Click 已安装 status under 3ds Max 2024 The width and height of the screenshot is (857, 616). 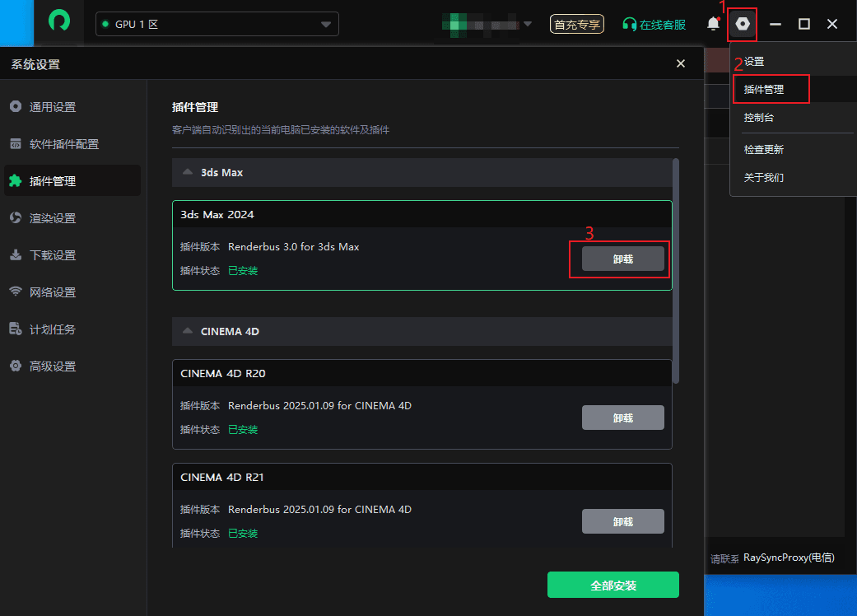coord(243,271)
